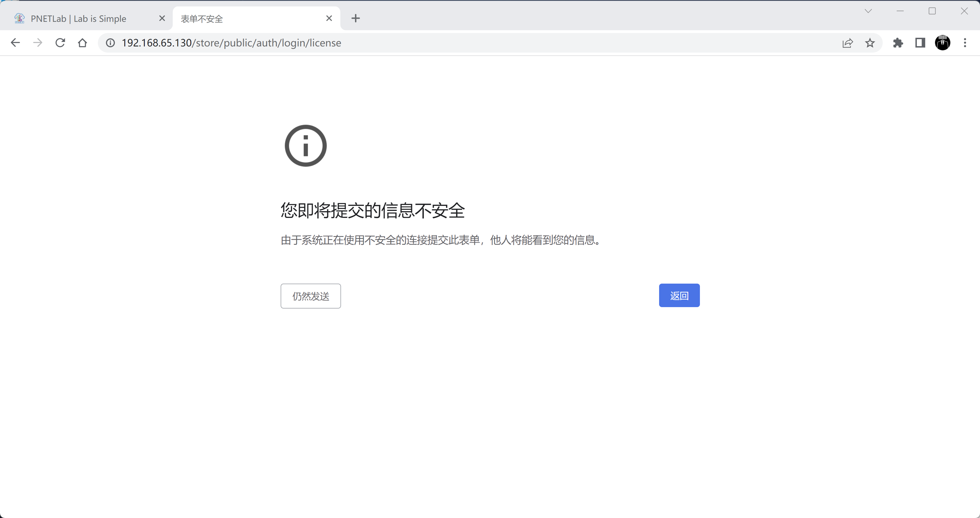Bookmark this page with star icon
The image size is (980, 518).
[x=870, y=43]
